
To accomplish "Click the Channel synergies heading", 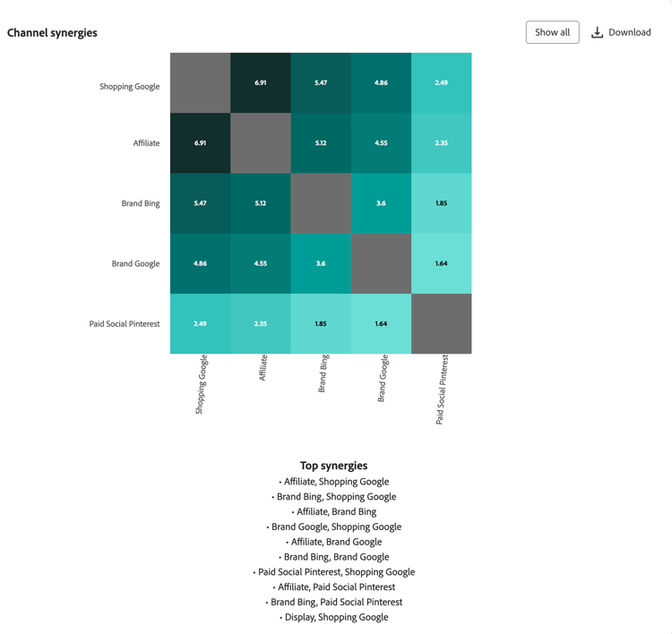I will tap(52, 33).
